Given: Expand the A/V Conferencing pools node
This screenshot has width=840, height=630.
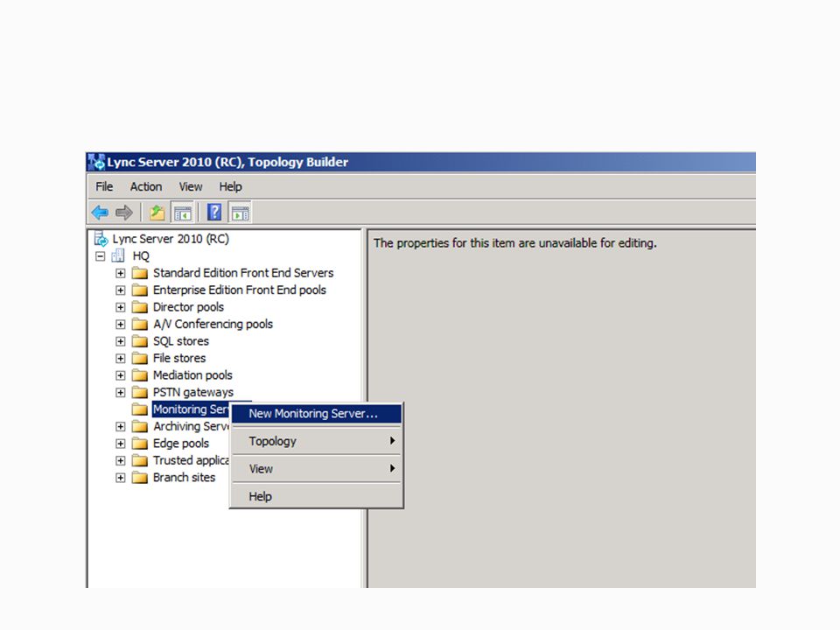Looking at the screenshot, I should (x=121, y=324).
